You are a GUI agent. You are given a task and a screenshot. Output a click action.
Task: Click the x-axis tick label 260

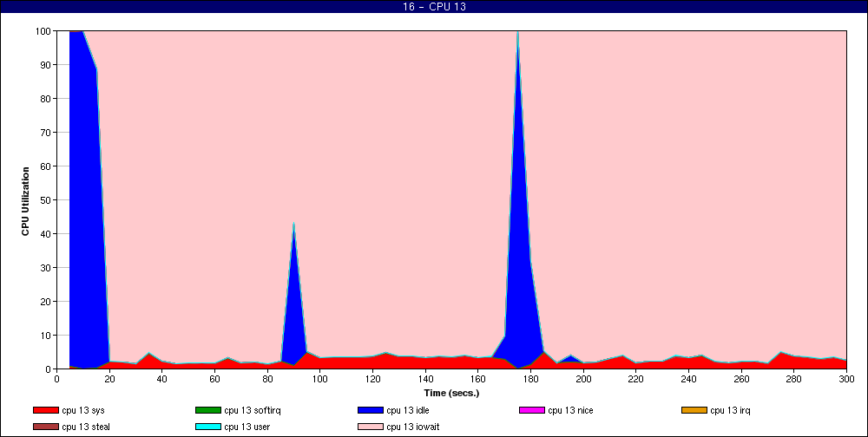pos(741,379)
